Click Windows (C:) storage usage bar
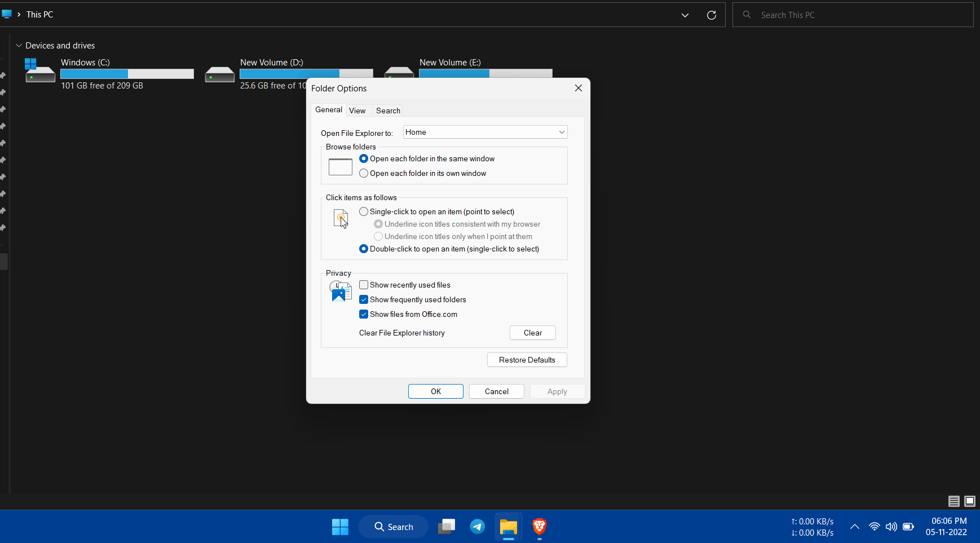This screenshot has width=980, height=543. (x=127, y=74)
